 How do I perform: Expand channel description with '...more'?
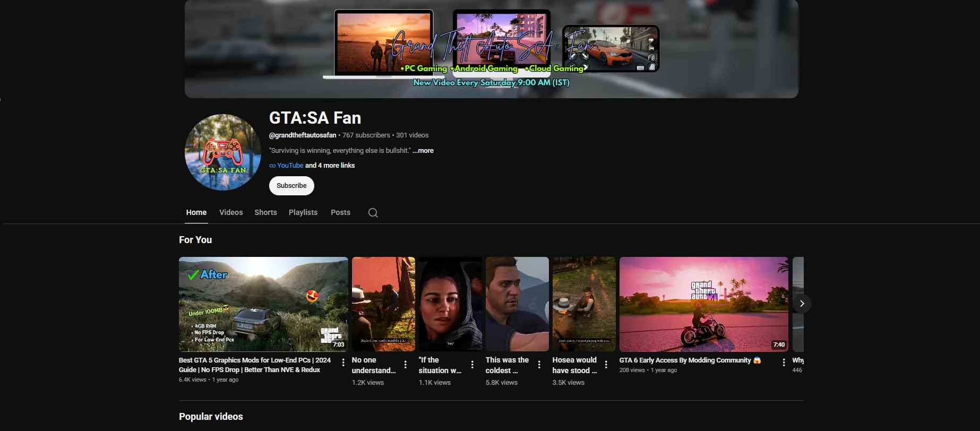pyautogui.click(x=423, y=151)
